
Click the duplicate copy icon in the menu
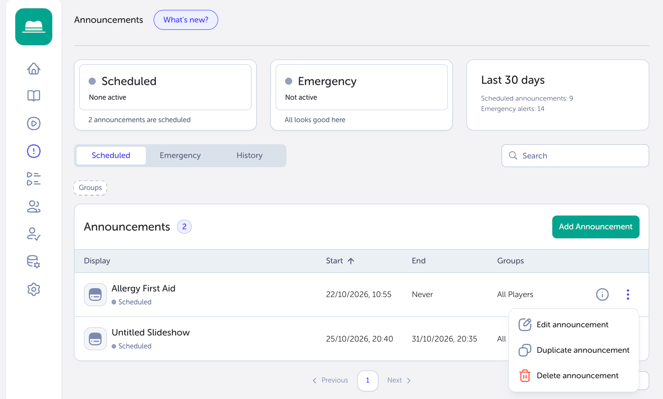525,350
